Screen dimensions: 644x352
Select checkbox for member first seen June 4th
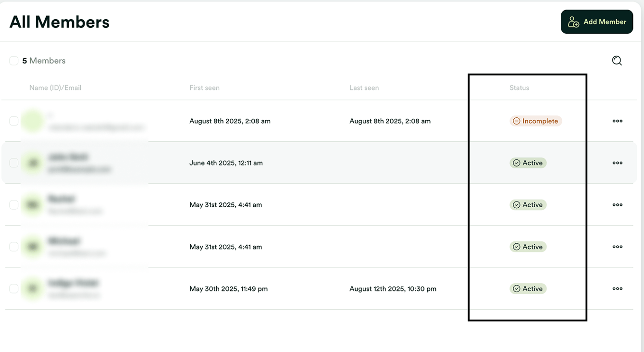(x=14, y=163)
